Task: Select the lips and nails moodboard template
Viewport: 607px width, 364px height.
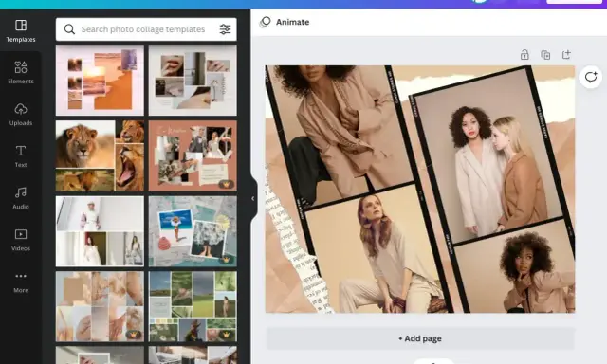Action: [193, 81]
